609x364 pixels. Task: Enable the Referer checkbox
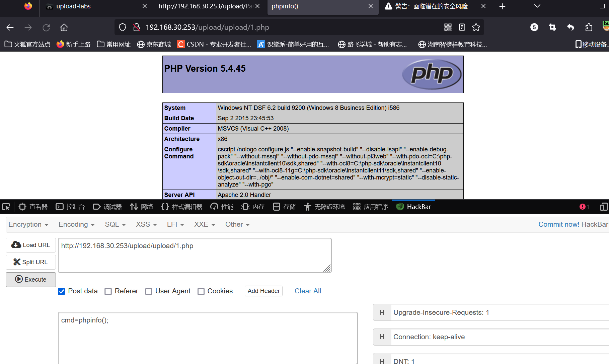pyautogui.click(x=108, y=292)
